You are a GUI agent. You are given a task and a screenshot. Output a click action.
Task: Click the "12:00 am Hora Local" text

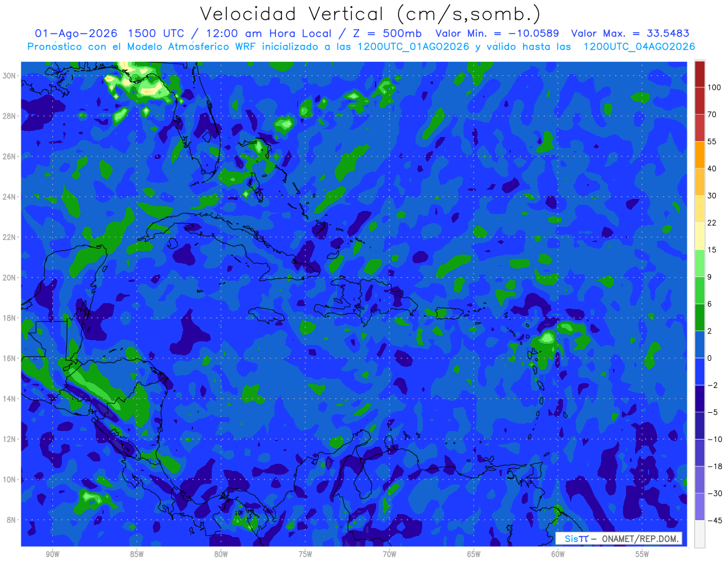(x=268, y=33)
